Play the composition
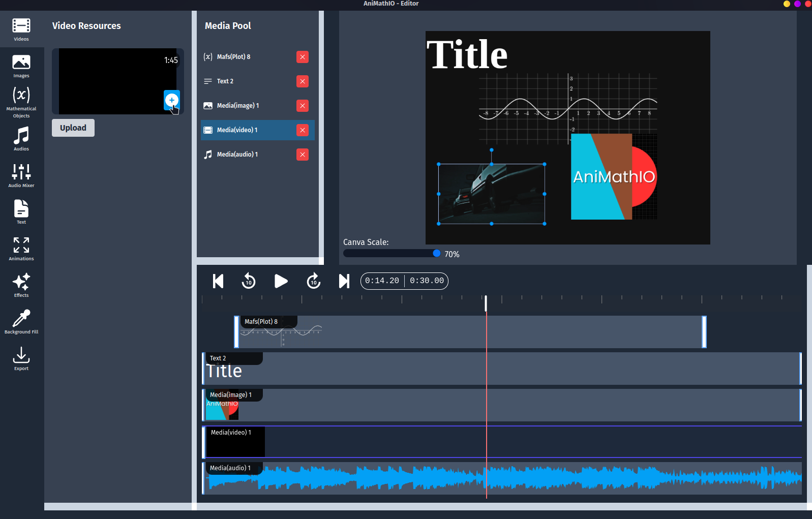The image size is (812, 519). (281, 281)
